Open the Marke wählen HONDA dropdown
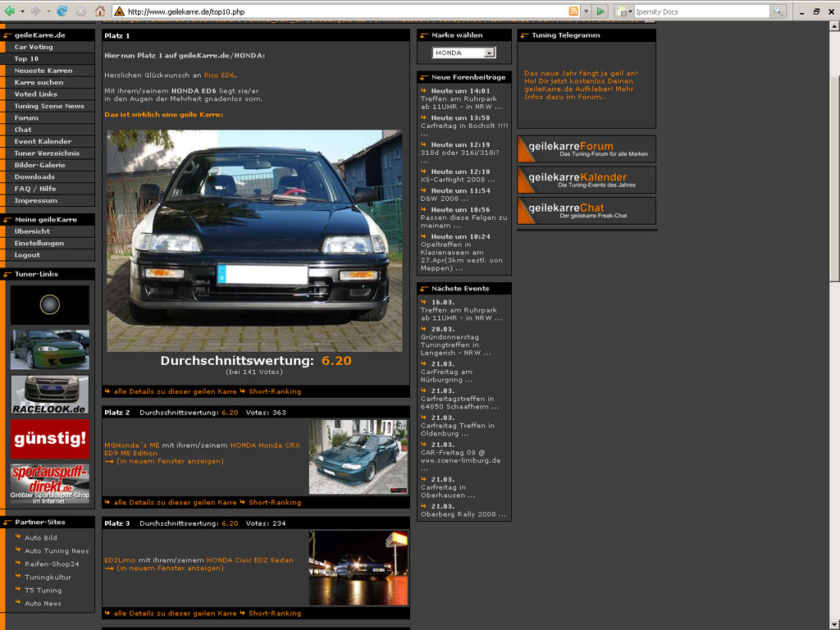 pyautogui.click(x=464, y=52)
